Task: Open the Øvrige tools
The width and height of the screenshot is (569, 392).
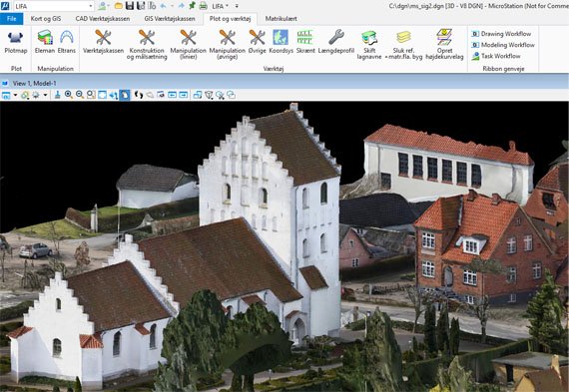Action: (257, 43)
